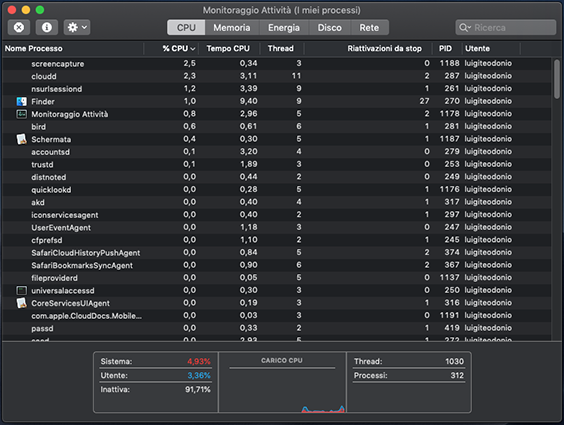Select the bird process row
564x425 pixels.
pos(277,127)
